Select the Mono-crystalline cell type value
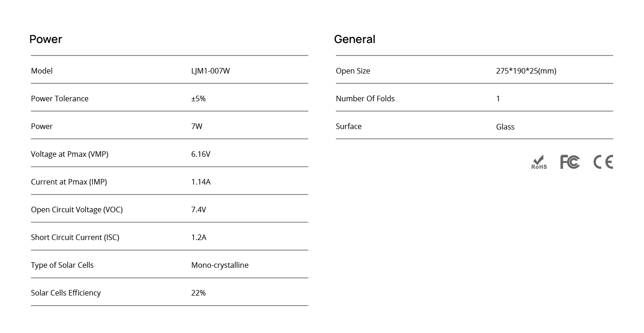Screen dimensions: 644x333 point(220,265)
